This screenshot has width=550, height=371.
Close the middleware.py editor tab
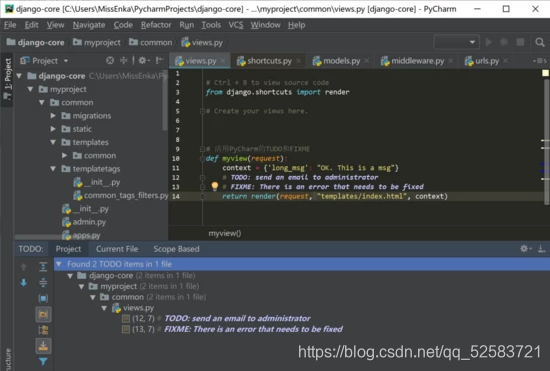pos(451,61)
